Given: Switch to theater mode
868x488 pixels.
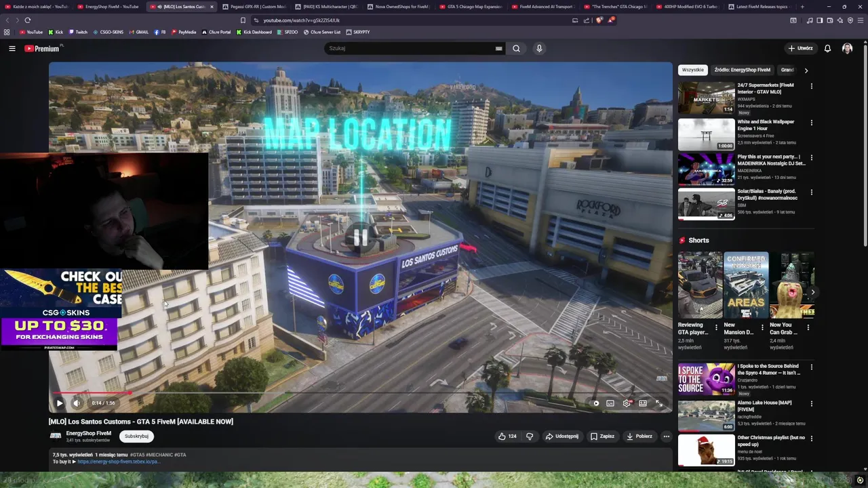Looking at the screenshot, I should point(643,403).
